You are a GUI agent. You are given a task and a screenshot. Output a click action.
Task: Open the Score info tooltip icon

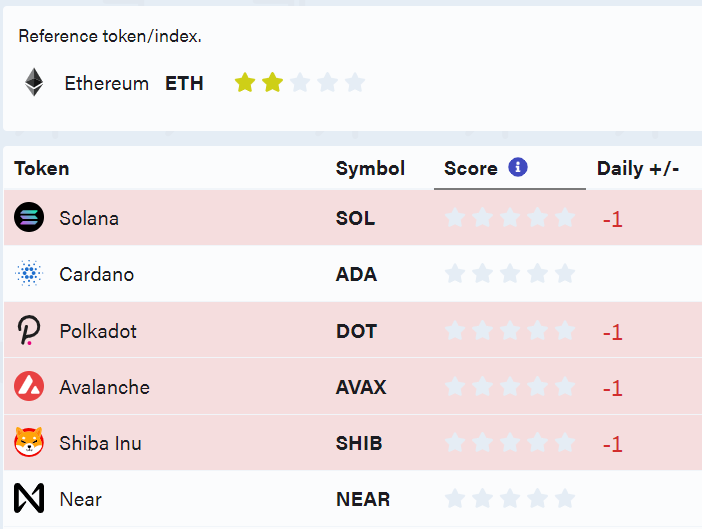518,167
